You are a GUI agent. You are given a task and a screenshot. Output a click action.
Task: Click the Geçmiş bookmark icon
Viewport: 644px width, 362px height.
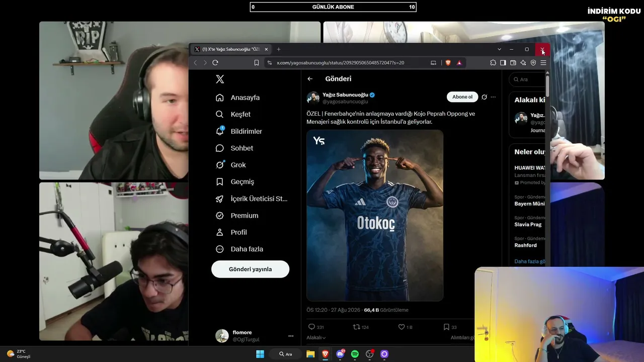pos(219,182)
